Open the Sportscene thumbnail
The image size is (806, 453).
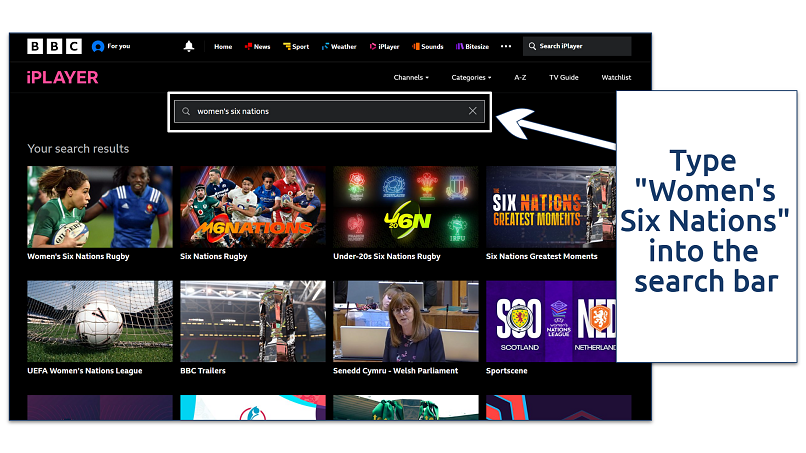tap(551, 321)
